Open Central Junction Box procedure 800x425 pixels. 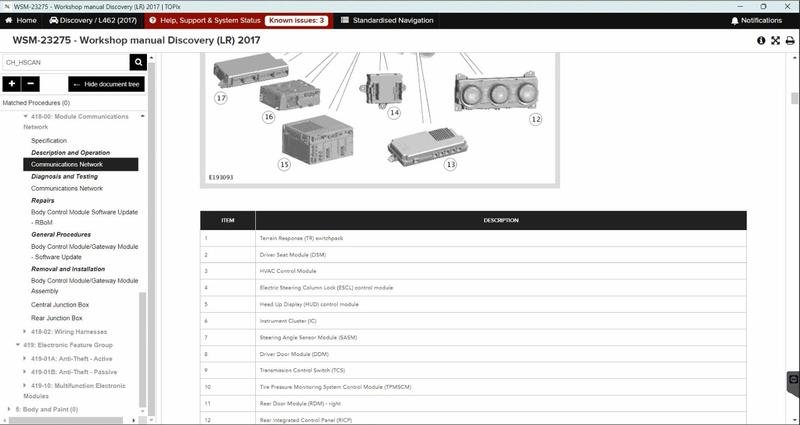point(60,305)
